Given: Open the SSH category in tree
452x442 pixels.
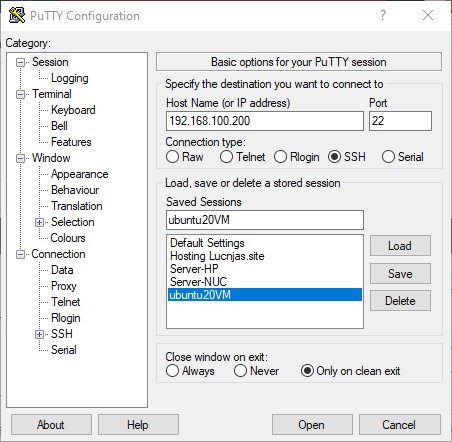Looking at the screenshot, I should click(62, 334).
